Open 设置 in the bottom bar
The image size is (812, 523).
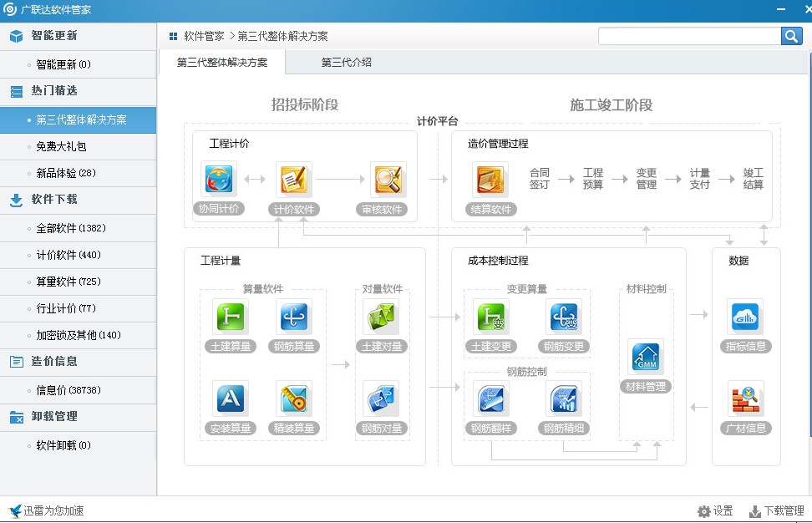[715, 511]
